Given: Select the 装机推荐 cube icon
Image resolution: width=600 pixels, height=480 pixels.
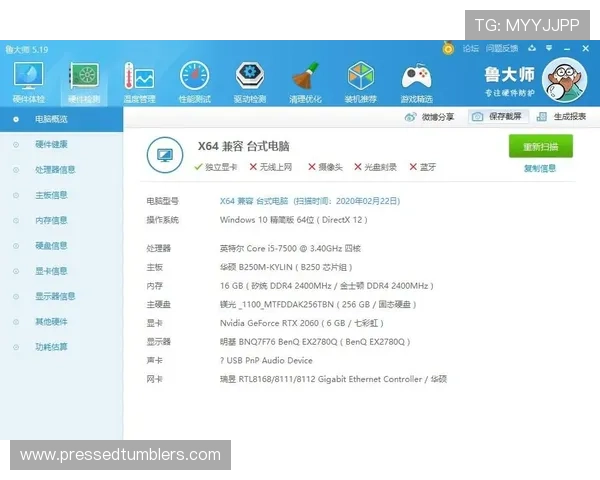Looking at the screenshot, I should tap(361, 78).
